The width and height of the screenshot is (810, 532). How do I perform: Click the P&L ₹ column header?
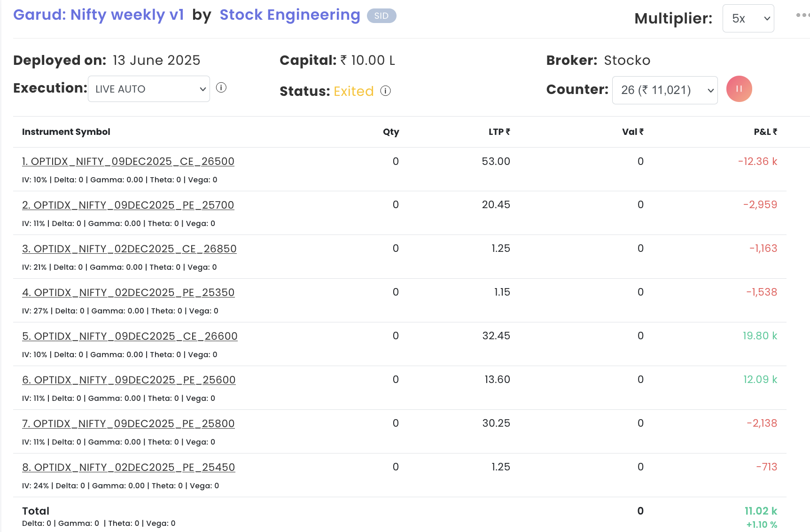765,132
